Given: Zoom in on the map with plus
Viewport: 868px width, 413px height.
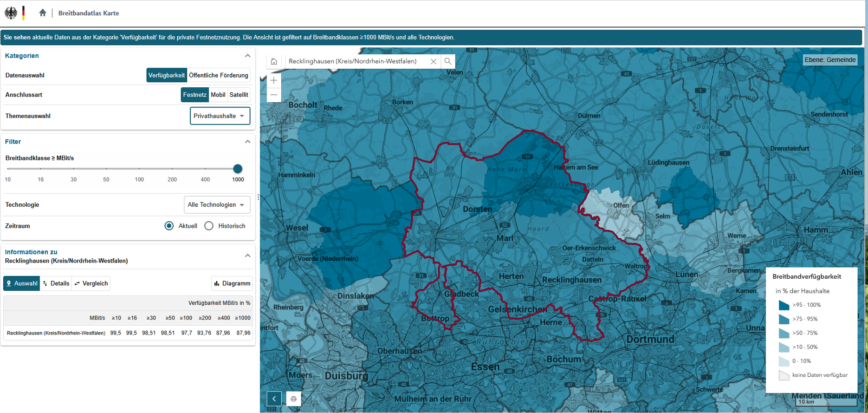Looking at the screenshot, I should click(274, 80).
